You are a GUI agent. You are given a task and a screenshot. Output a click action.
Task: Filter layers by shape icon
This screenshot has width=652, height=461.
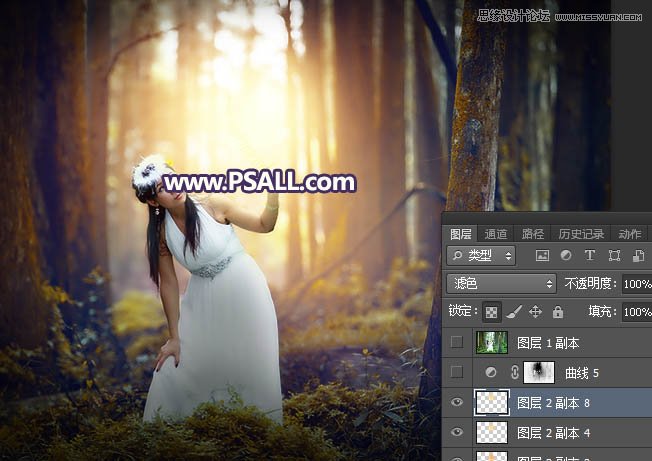coord(614,255)
